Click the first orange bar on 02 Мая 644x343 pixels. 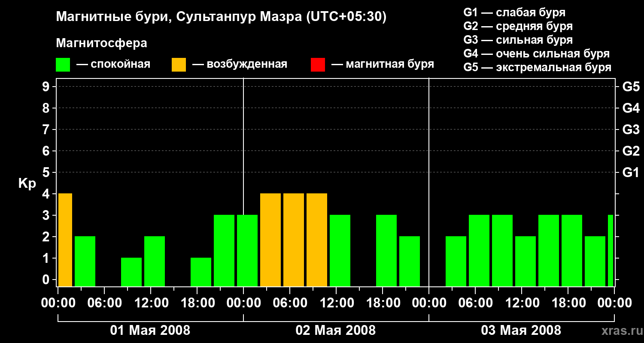pyautogui.click(x=270, y=240)
